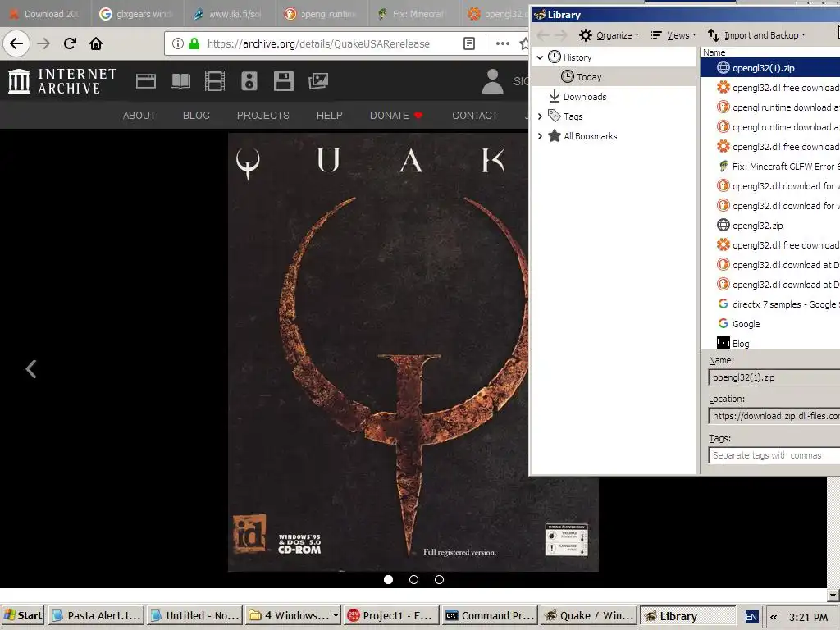Select the Blog history entry
840x630 pixels.
[x=770, y=343]
